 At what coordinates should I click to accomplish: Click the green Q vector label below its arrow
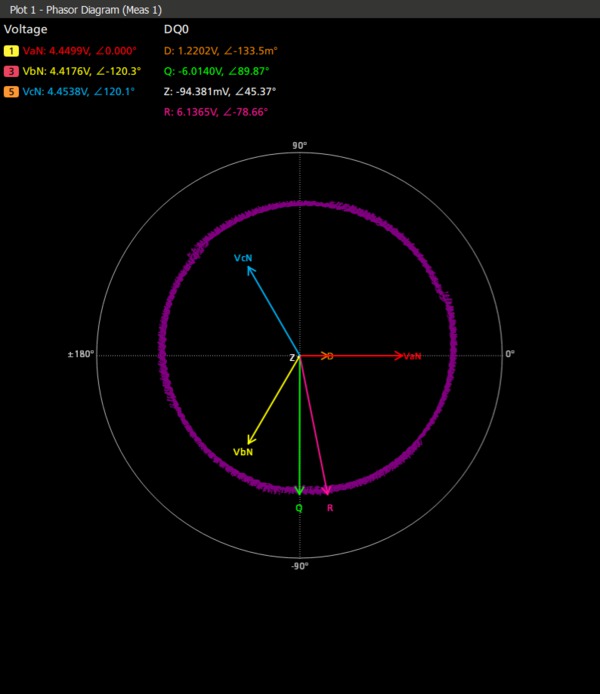point(298,508)
